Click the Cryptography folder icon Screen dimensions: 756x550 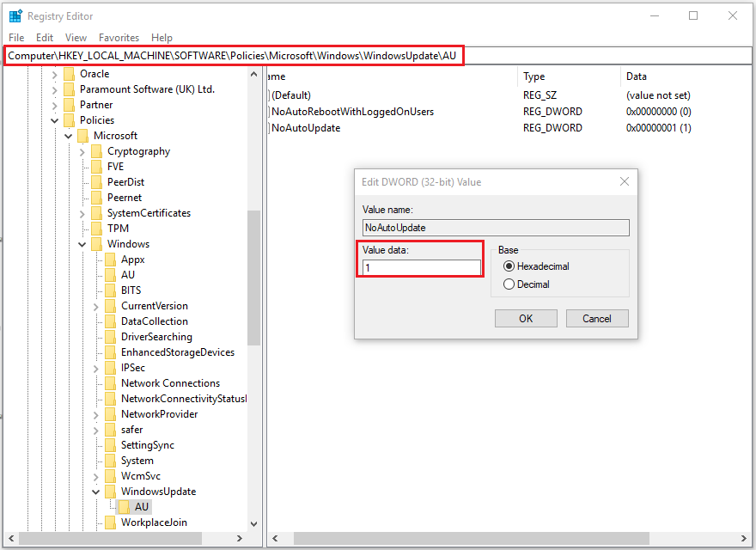coord(97,151)
